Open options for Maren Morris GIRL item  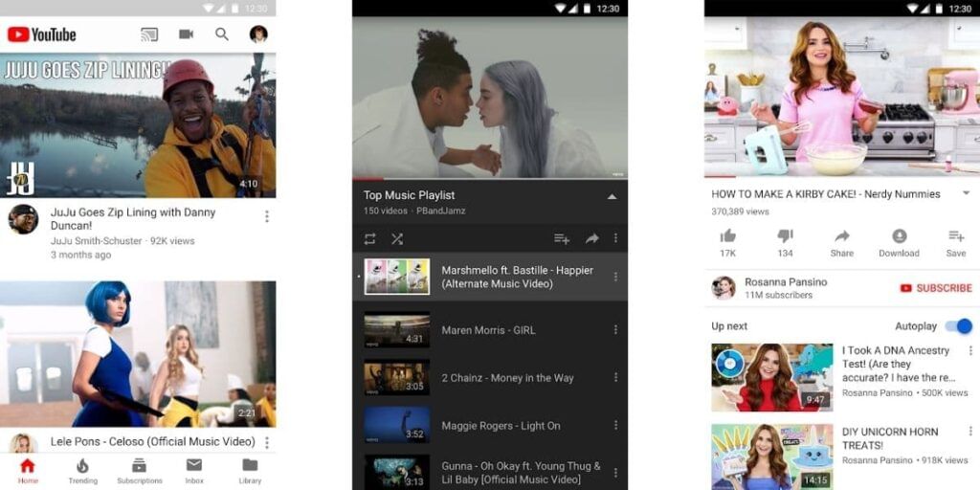[x=615, y=330]
